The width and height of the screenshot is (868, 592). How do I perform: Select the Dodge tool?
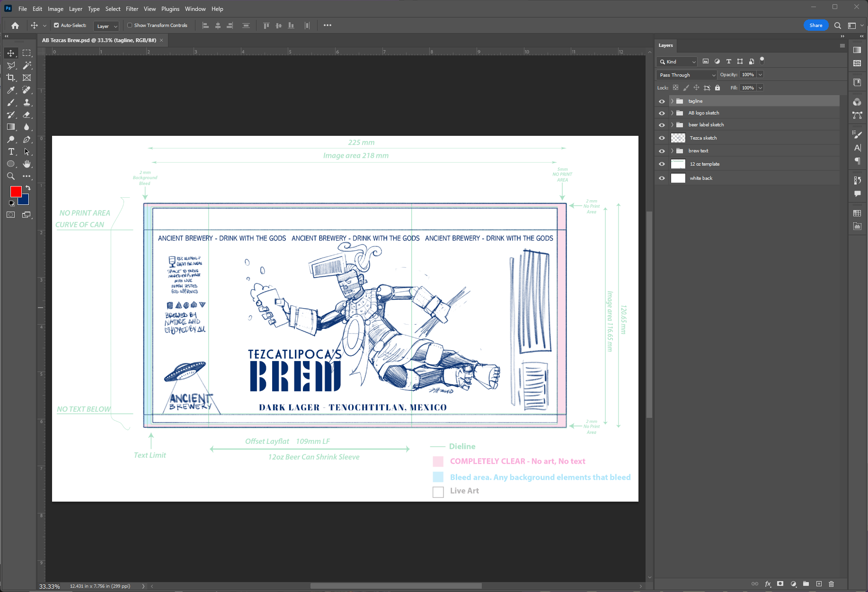coord(11,139)
